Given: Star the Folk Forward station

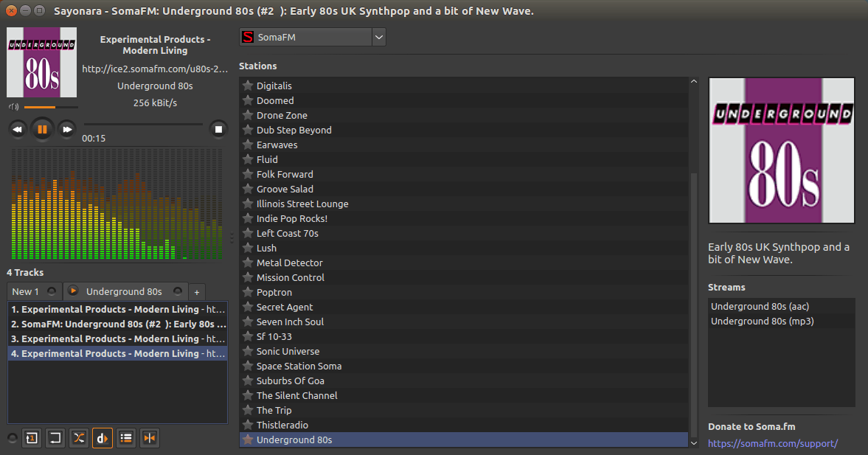Looking at the screenshot, I should coord(248,174).
